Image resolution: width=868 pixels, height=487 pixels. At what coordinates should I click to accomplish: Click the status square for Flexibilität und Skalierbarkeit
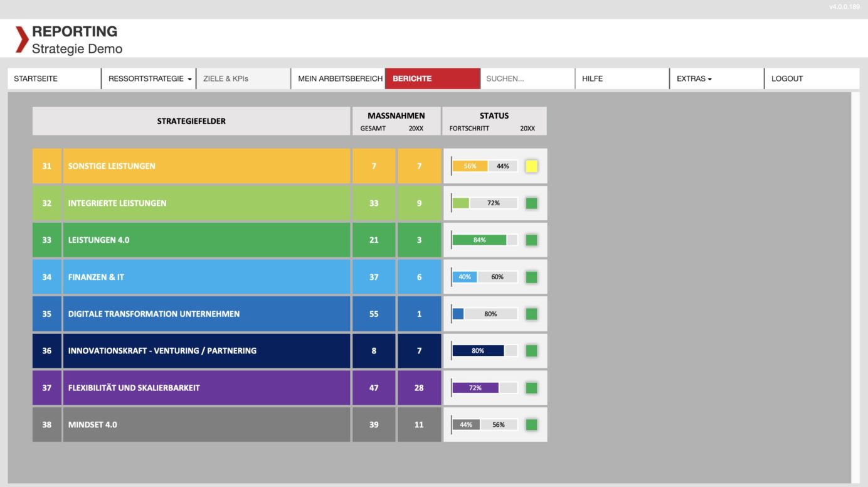click(x=531, y=387)
